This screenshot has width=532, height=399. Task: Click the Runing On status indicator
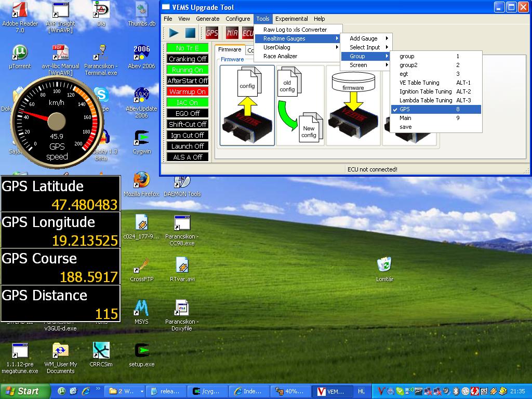pyautogui.click(x=187, y=70)
